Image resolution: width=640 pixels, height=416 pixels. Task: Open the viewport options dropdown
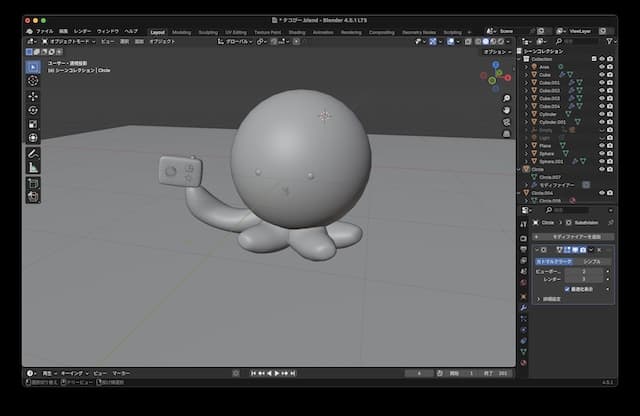click(497, 52)
